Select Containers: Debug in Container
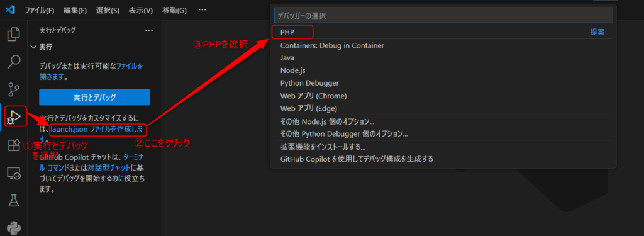 click(443, 46)
